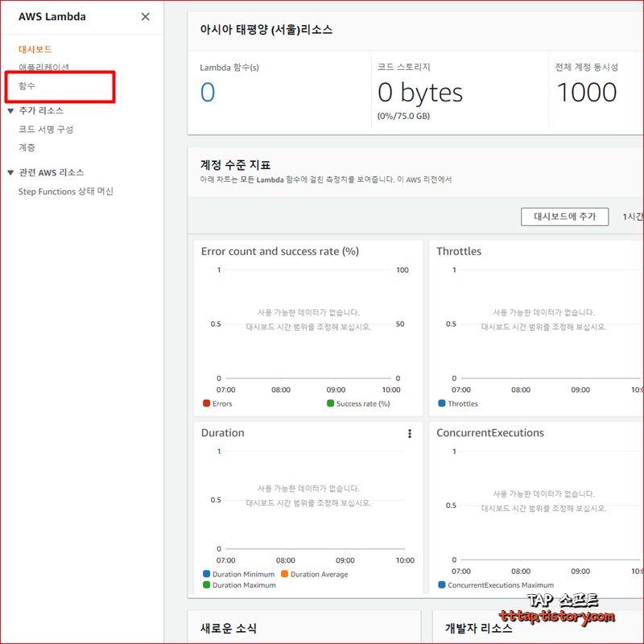The image size is (644, 644).
Task: Click the AWS Lambda sidebar title
Action: coord(52,17)
